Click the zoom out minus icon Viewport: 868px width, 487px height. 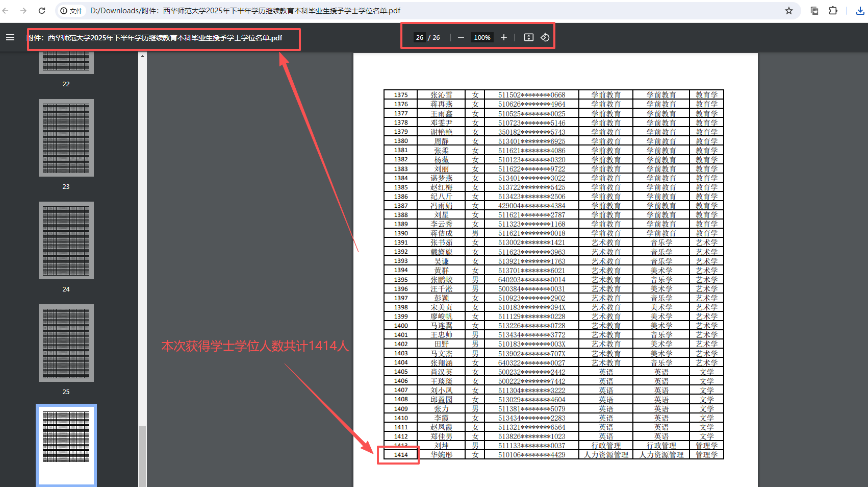461,37
